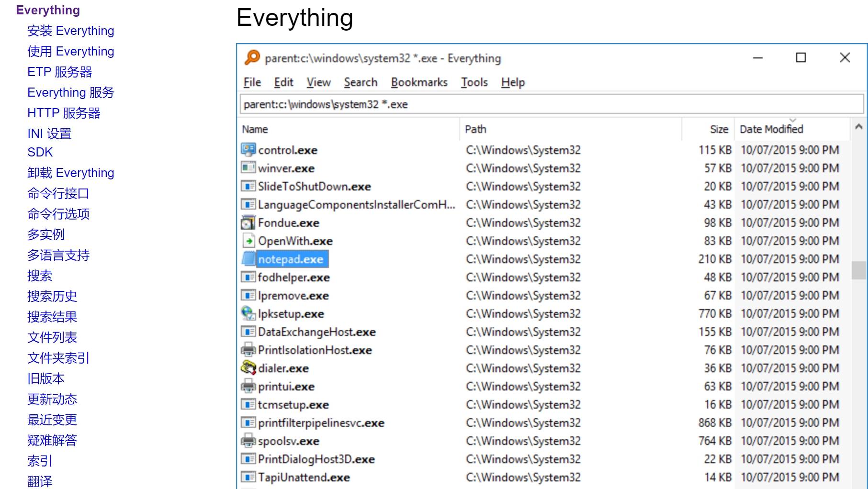Open the View menu
Image resolution: width=868 pixels, height=489 pixels.
[x=318, y=82]
